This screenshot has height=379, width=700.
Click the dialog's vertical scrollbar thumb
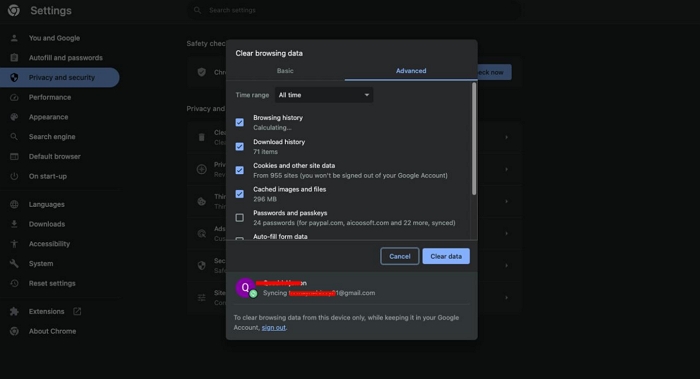pyautogui.click(x=474, y=139)
